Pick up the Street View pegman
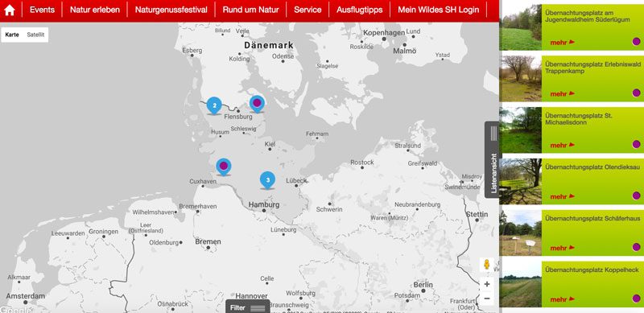The width and height of the screenshot is (644, 313). [x=487, y=264]
